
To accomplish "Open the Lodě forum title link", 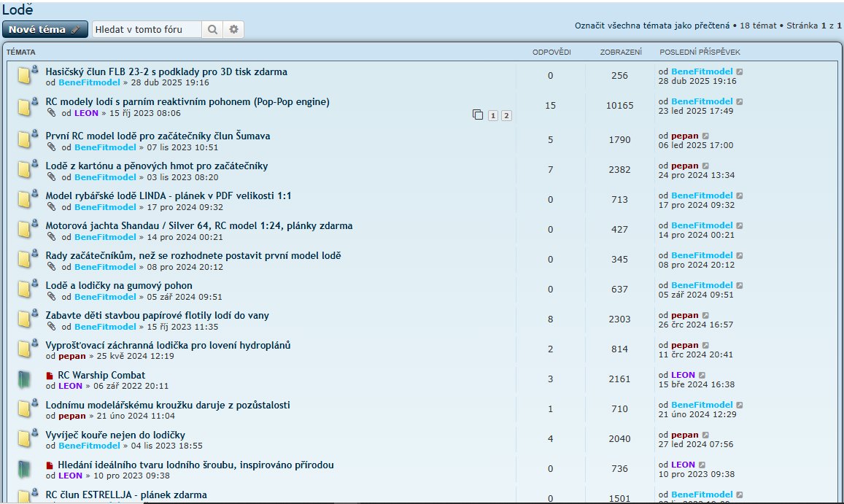I will pyautogui.click(x=18, y=9).
